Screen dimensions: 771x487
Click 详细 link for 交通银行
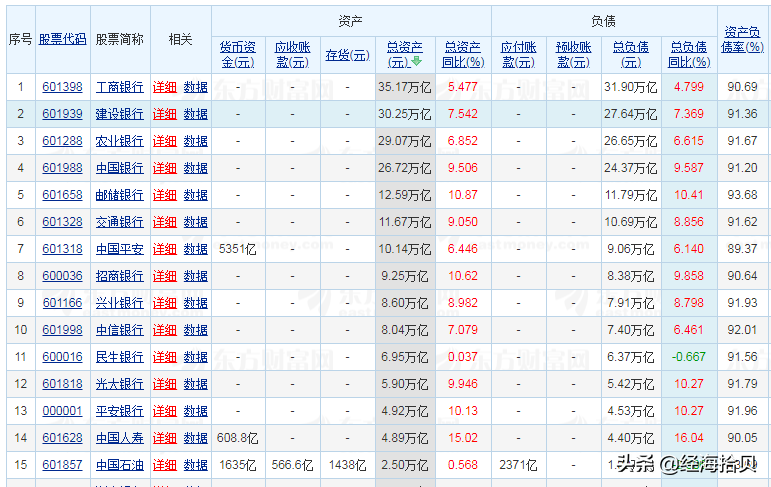(x=165, y=222)
